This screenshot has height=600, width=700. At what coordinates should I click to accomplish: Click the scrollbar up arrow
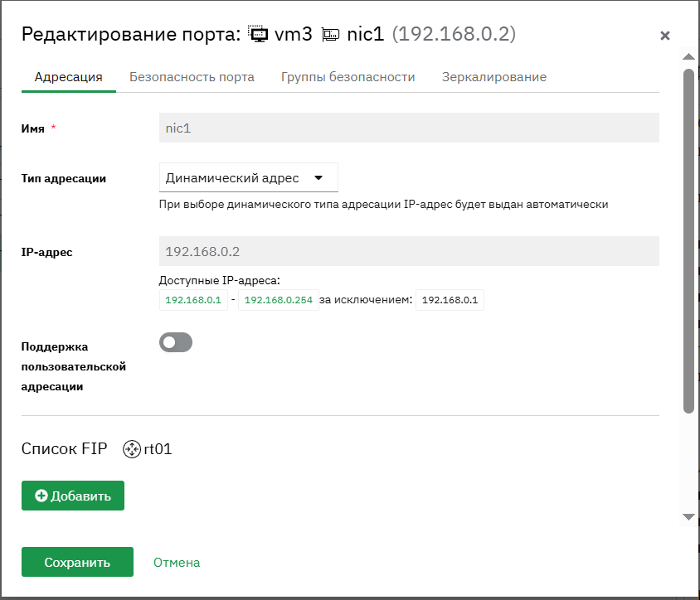point(689,56)
